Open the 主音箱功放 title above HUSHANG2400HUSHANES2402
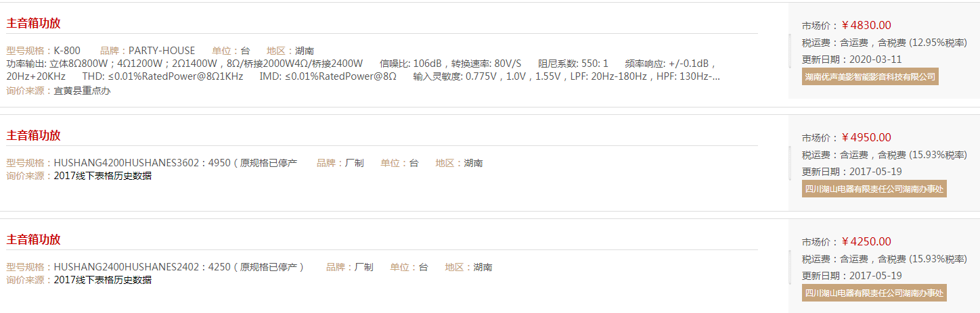The height and width of the screenshot is (313, 980). [x=34, y=240]
